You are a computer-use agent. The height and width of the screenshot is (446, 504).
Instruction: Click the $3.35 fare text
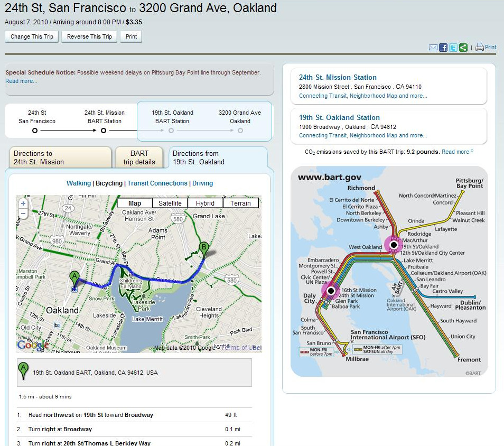coord(134,22)
